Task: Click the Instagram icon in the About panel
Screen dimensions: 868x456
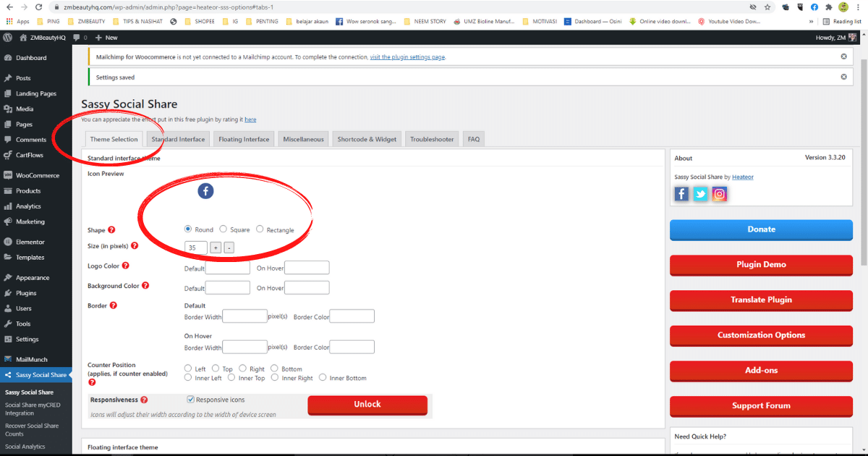Action: (x=719, y=193)
